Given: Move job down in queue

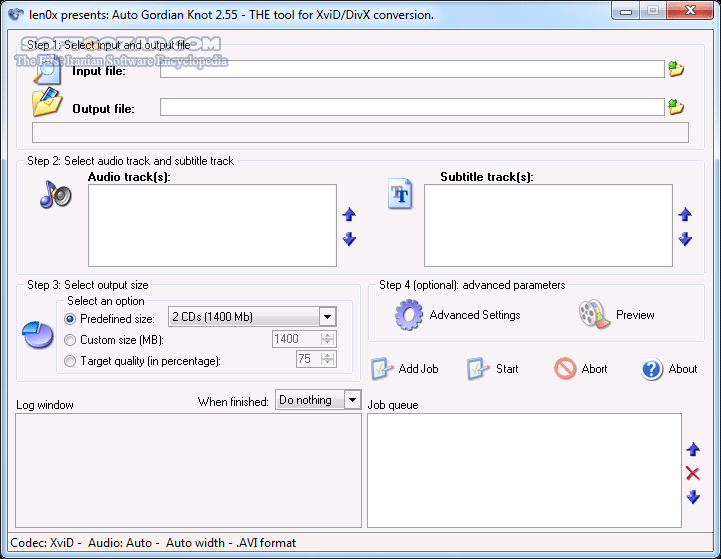Looking at the screenshot, I should [x=693, y=497].
